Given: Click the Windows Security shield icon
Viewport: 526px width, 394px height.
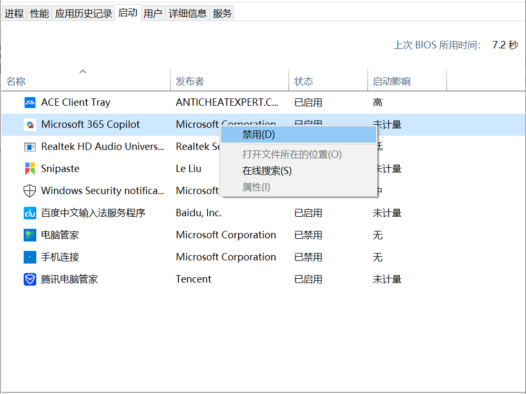Looking at the screenshot, I should pos(30,191).
